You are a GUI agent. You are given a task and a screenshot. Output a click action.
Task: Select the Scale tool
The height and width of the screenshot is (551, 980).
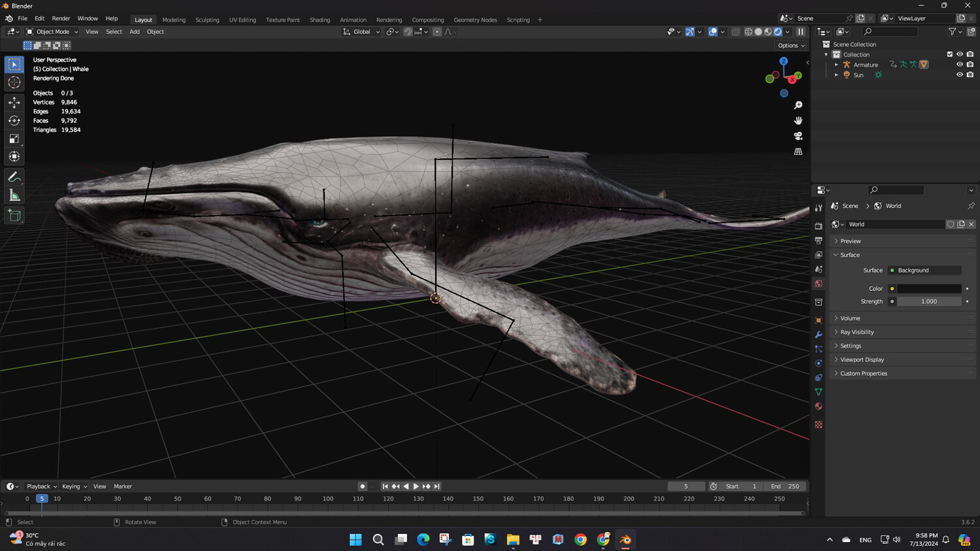pyautogui.click(x=14, y=139)
